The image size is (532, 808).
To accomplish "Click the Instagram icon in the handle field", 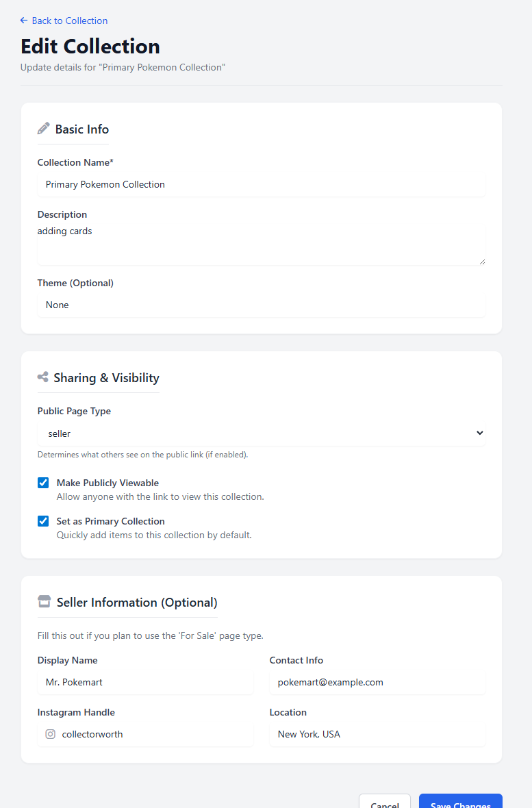I will (50, 734).
